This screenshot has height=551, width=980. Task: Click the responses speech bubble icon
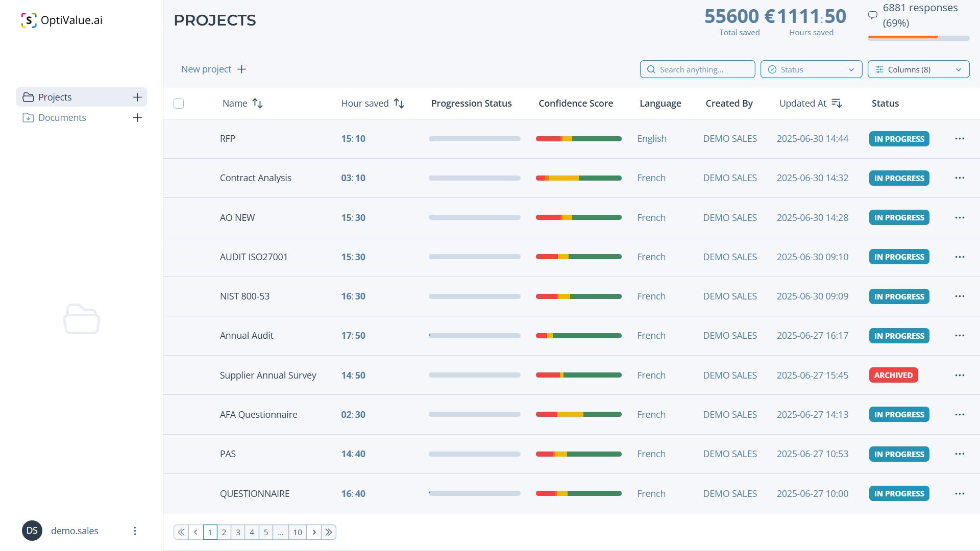[873, 15]
